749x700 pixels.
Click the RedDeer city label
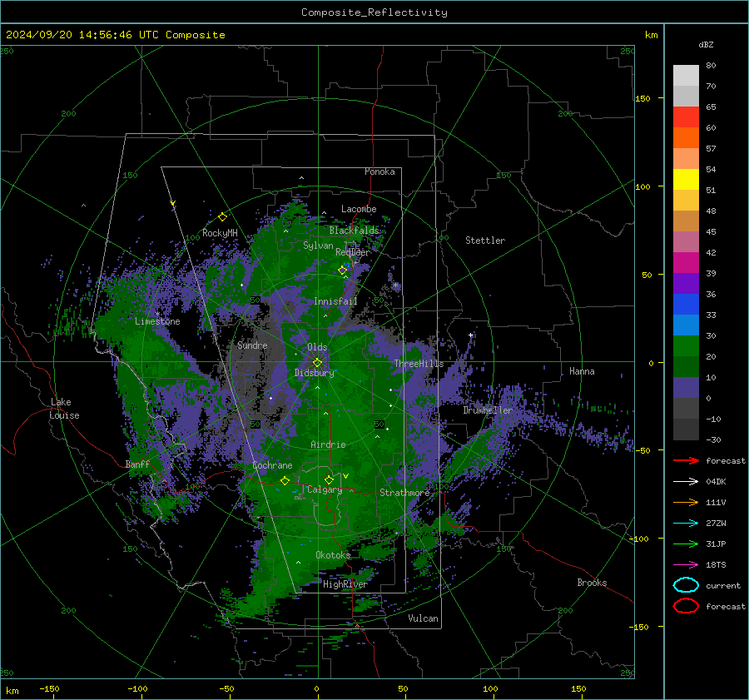[353, 252]
